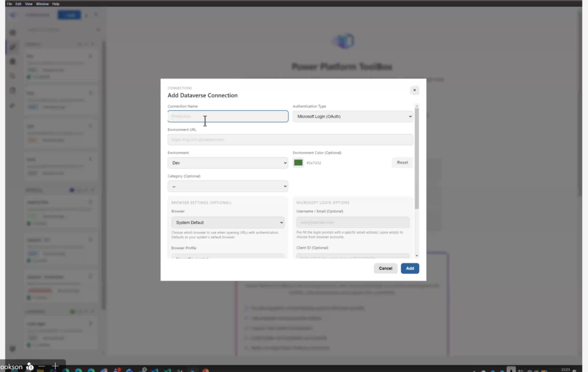
Task: Open the Authentication Type dropdown
Action: click(x=353, y=117)
